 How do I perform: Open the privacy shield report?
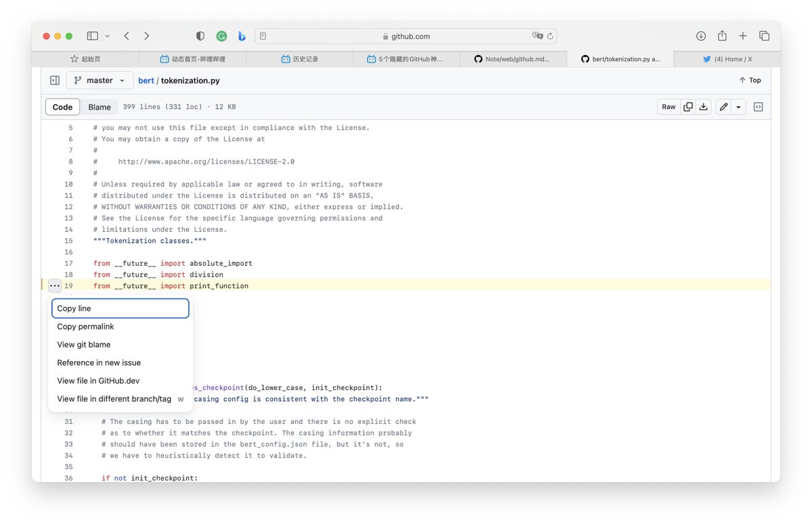pyautogui.click(x=200, y=36)
